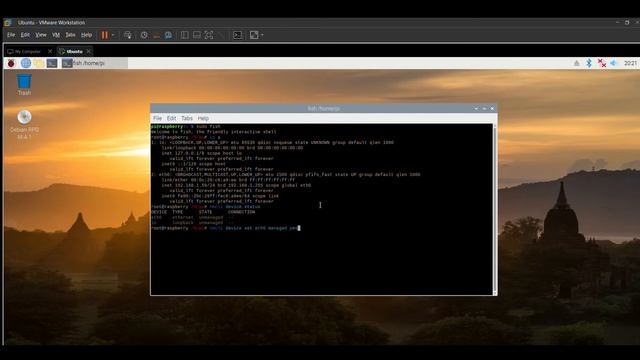Image resolution: width=640 pixels, height=360 pixels.
Task: Take a snapshot with the clock icon
Action: (144, 35)
